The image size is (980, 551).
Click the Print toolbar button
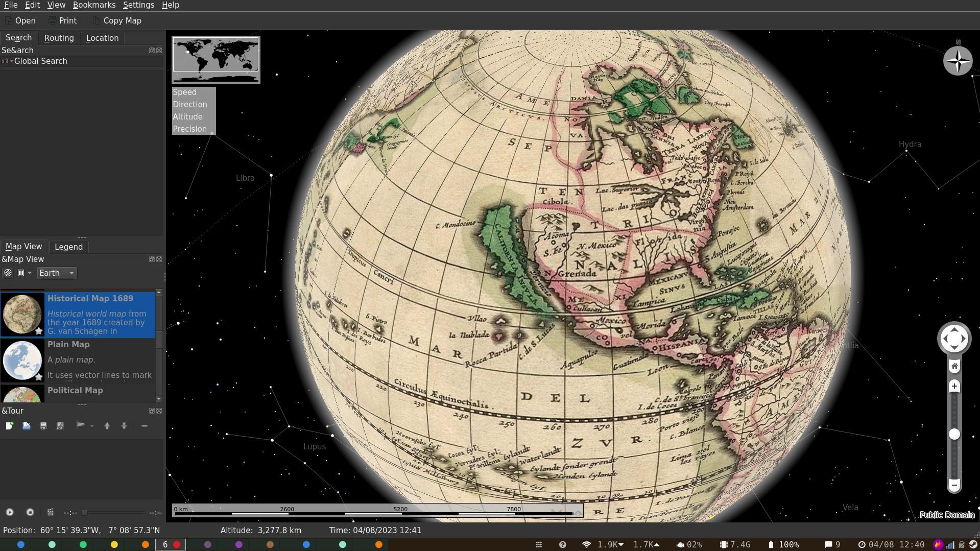point(62,20)
